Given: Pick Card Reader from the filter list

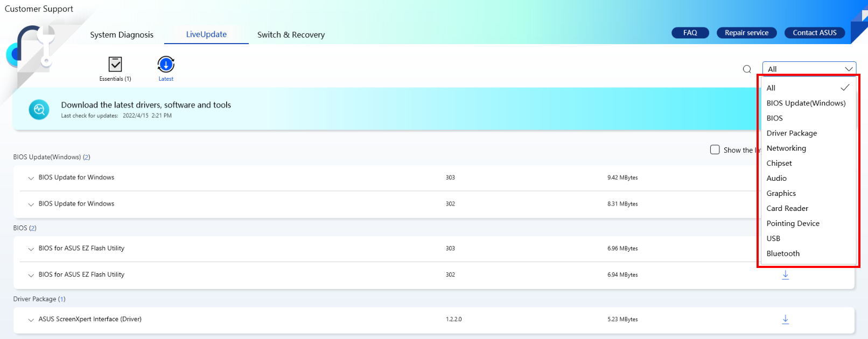Looking at the screenshot, I should 808,208.
